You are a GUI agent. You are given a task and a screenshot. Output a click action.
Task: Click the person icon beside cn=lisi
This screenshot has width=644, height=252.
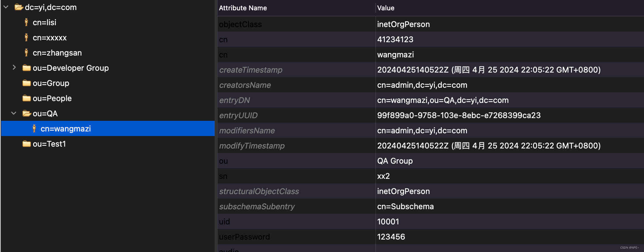point(26,22)
